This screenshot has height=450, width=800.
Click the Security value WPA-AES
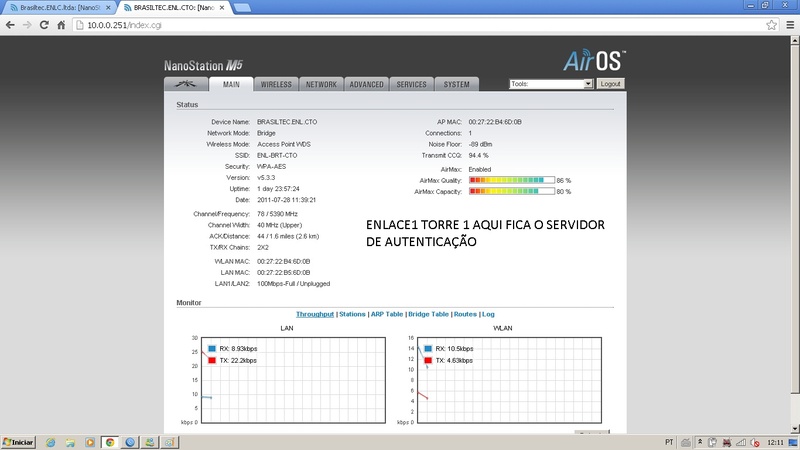[x=271, y=166]
